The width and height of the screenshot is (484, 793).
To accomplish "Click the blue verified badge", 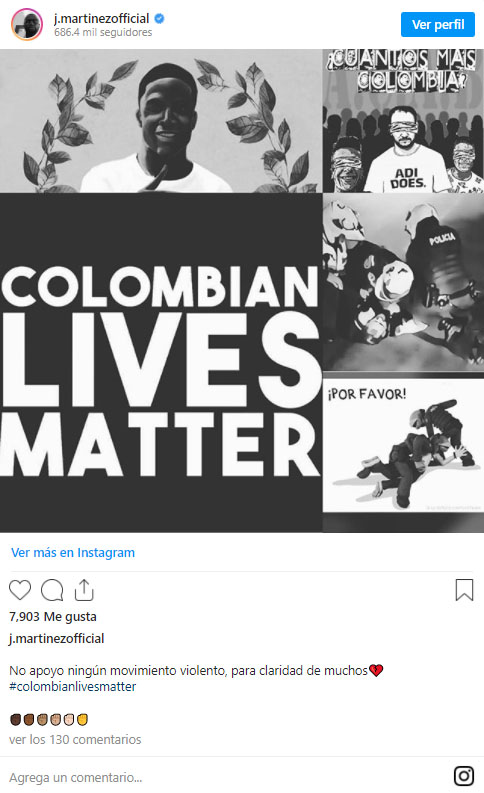I will coord(159,19).
